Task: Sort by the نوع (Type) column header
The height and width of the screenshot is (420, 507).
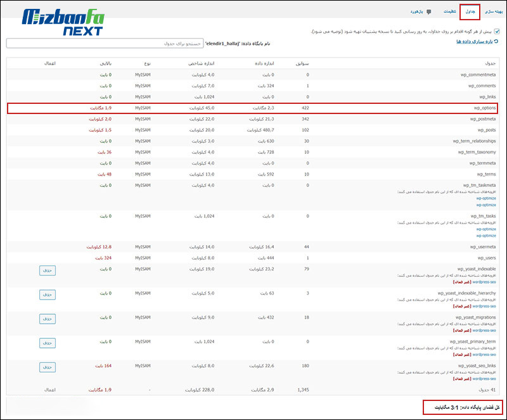Action: (x=147, y=63)
